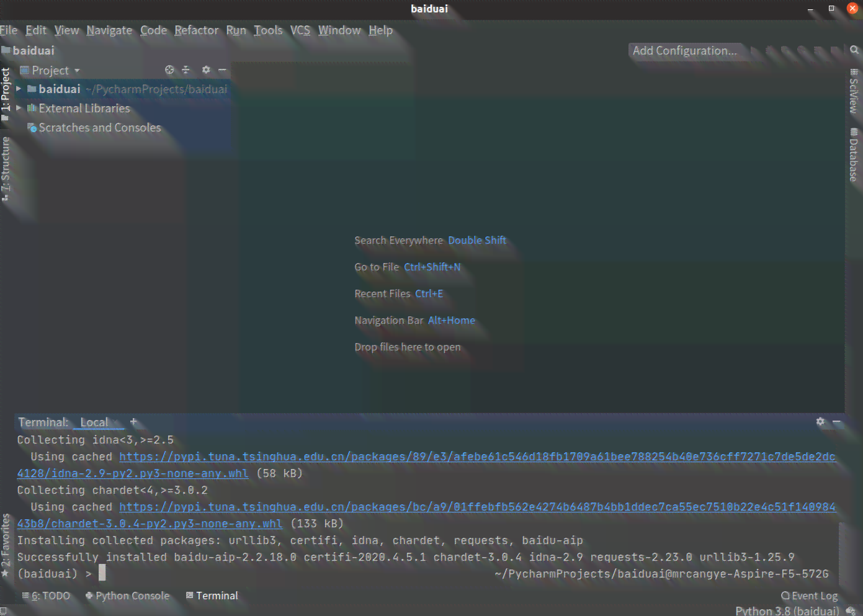Hide the Project tool window

click(x=222, y=70)
